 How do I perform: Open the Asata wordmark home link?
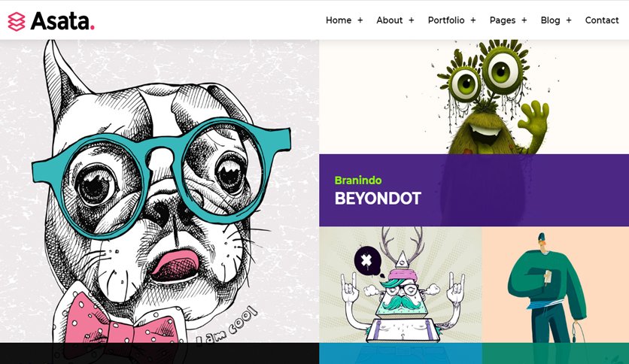62,21
